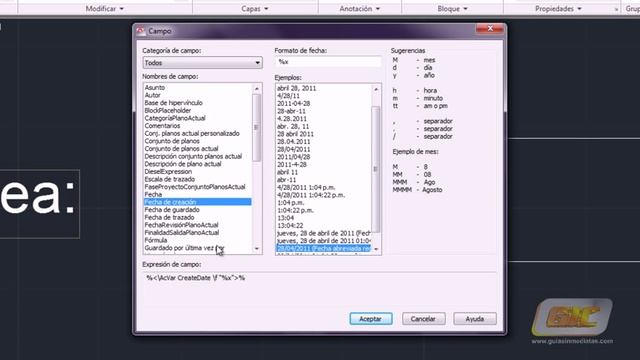The image size is (640, 360).
Task: Click down arrow of Ejemplos scrollbar
Action: coord(376,249)
